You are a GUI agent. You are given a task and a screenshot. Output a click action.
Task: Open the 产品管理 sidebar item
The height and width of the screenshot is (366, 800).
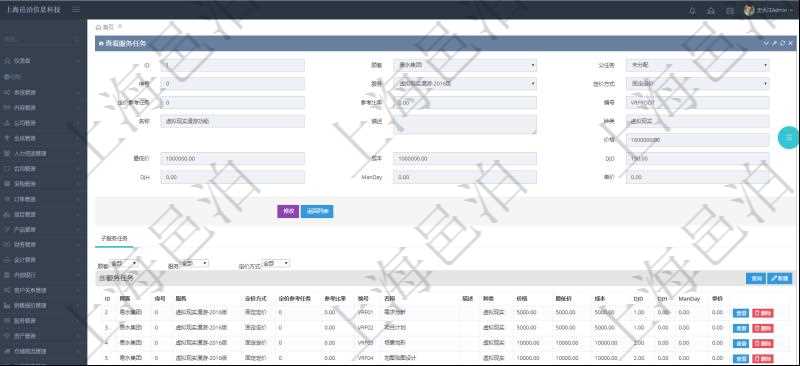pyautogui.click(x=43, y=229)
